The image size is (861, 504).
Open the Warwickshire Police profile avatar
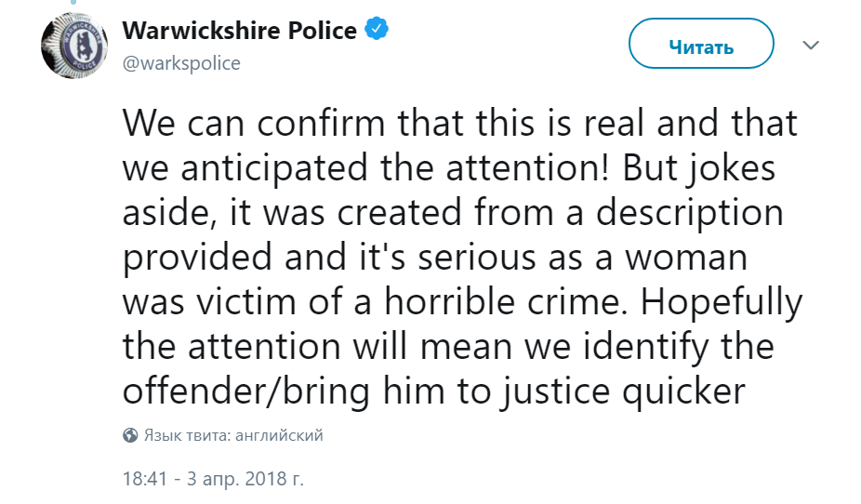[x=73, y=46]
